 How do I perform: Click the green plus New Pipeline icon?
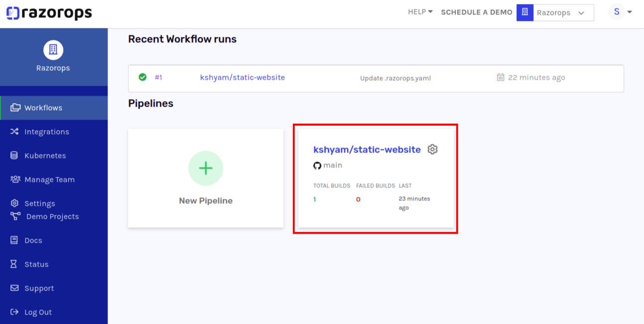click(205, 168)
